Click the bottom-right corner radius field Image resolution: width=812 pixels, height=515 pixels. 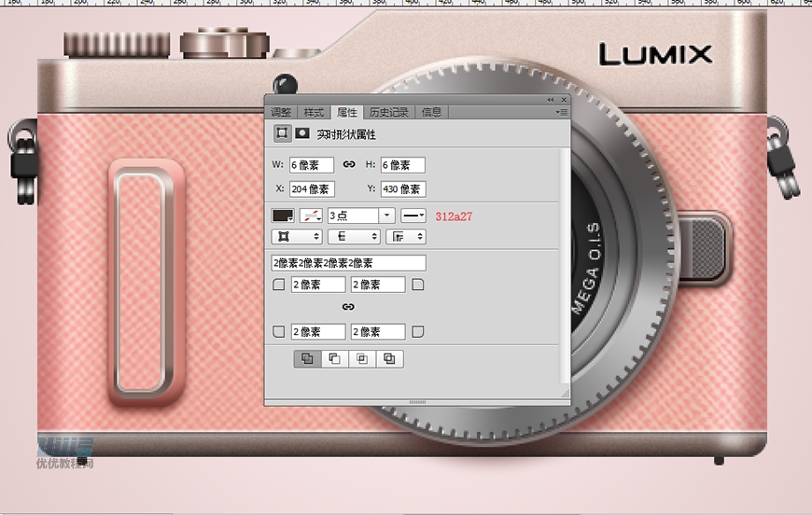(378, 332)
